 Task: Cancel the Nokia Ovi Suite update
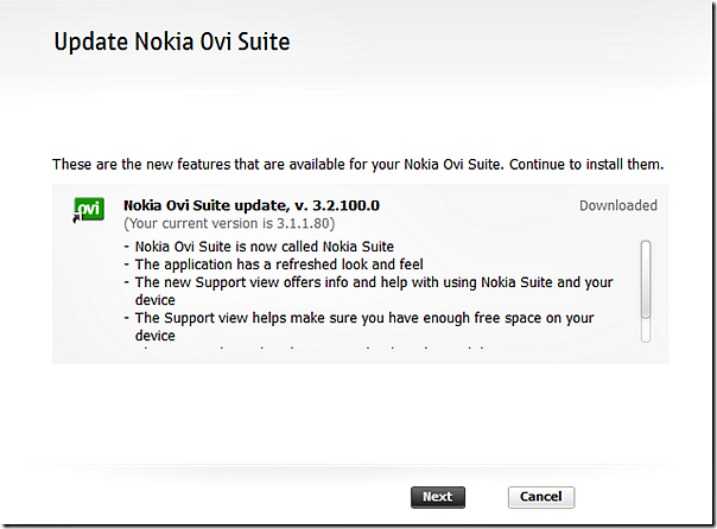point(541,497)
